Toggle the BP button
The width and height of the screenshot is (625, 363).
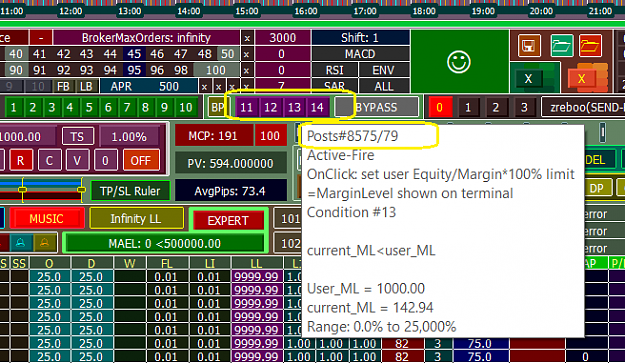[218, 108]
